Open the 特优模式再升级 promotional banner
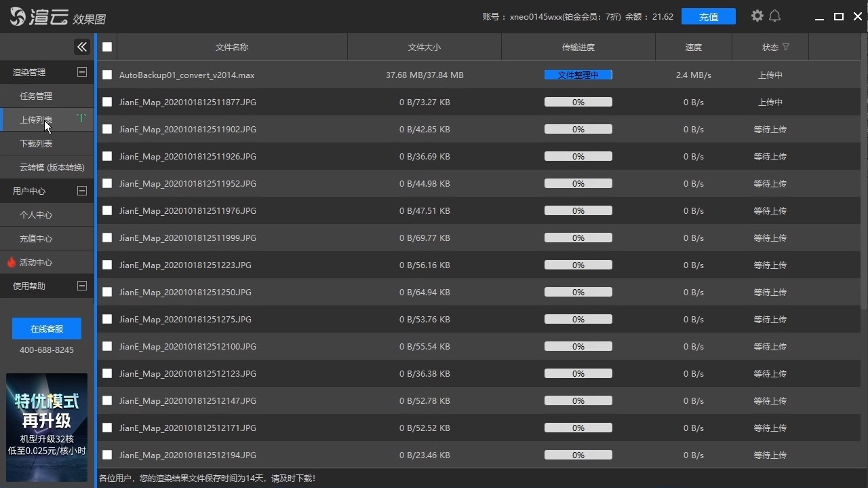The height and width of the screenshot is (488, 868). [x=47, y=428]
